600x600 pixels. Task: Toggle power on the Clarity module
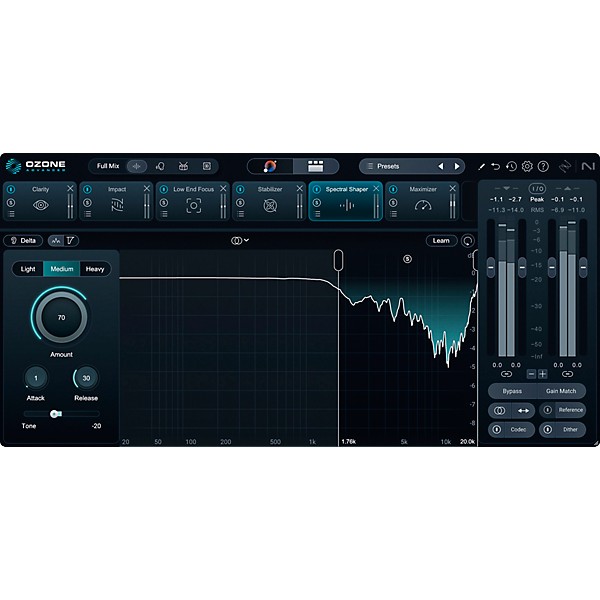[x=11, y=189]
